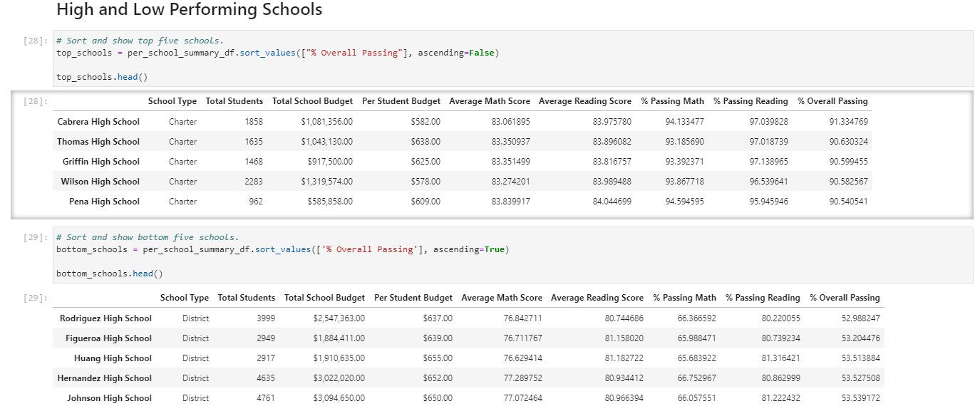Click the $2,547,363.00 budget cell
980x416 pixels.
click(339, 318)
